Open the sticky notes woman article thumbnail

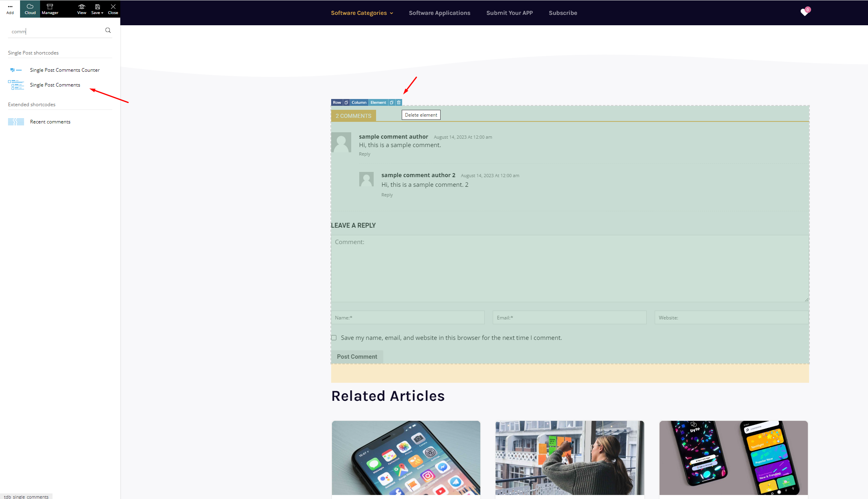coord(570,458)
